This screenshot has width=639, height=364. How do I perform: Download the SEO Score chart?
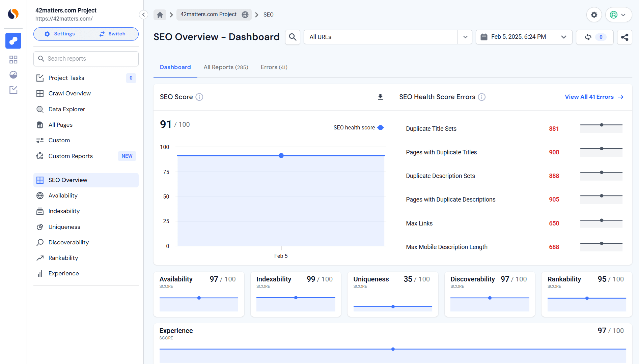[380, 97]
